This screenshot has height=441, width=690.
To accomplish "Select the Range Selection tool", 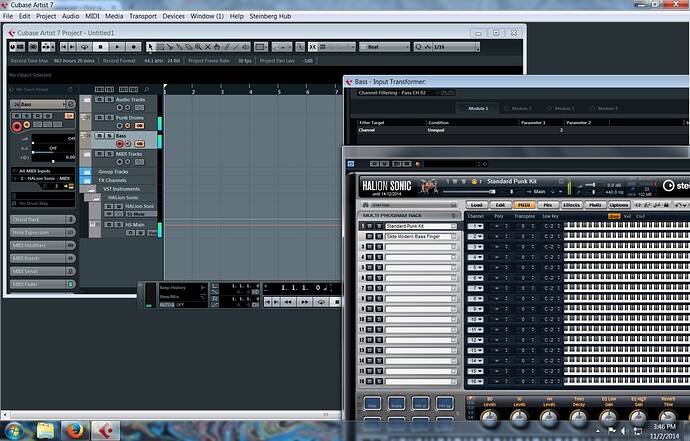I will [x=160, y=47].
